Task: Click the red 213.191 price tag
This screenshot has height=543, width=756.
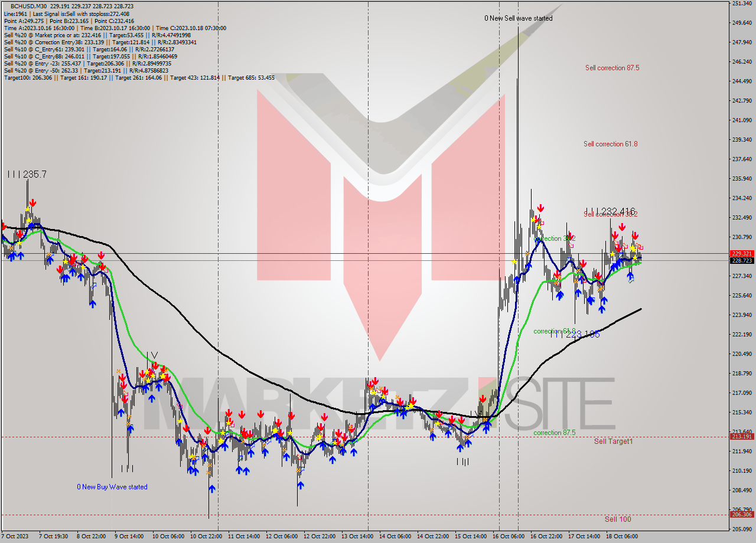Action: coord(741,437)
